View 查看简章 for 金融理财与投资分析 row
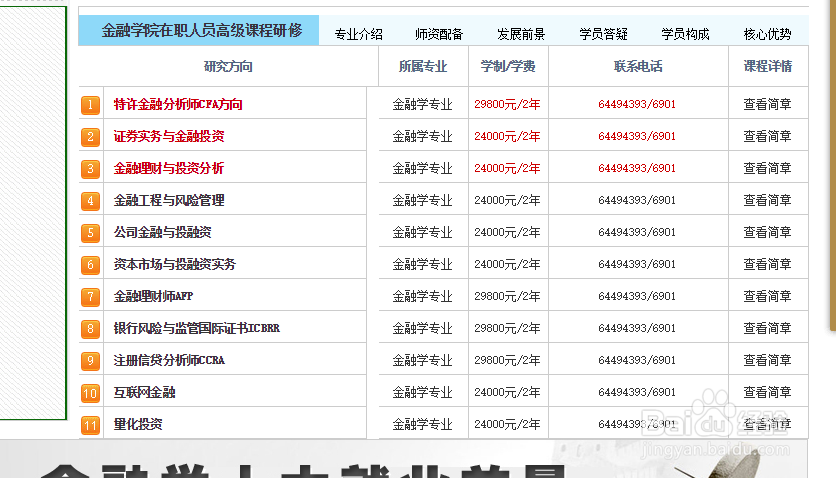This screenshot has height=478, width=836. (767, 168)
